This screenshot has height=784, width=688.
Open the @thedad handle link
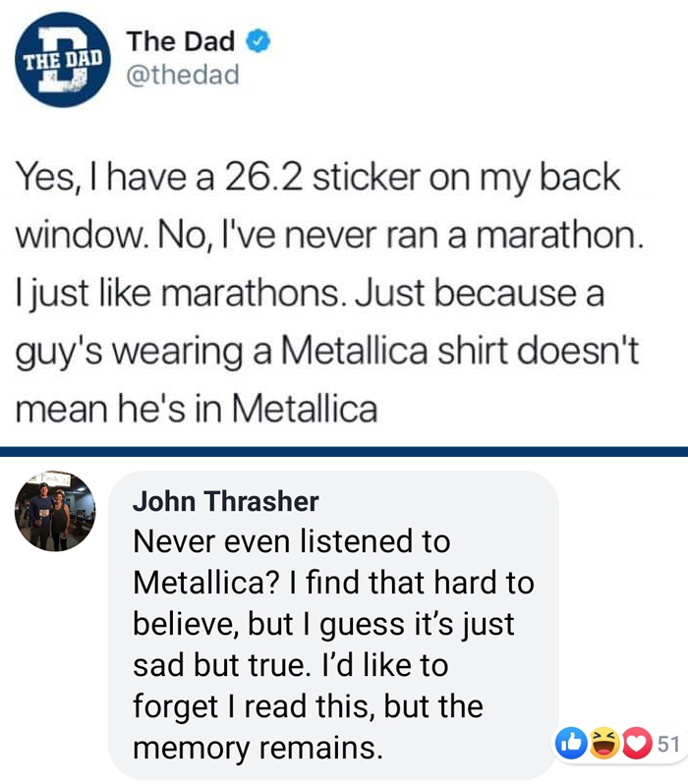coord(183,75)
